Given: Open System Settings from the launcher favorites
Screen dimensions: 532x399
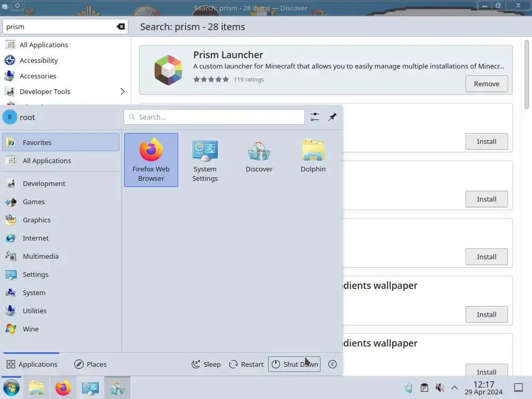Looking at the screenshot, I should 205,160.
